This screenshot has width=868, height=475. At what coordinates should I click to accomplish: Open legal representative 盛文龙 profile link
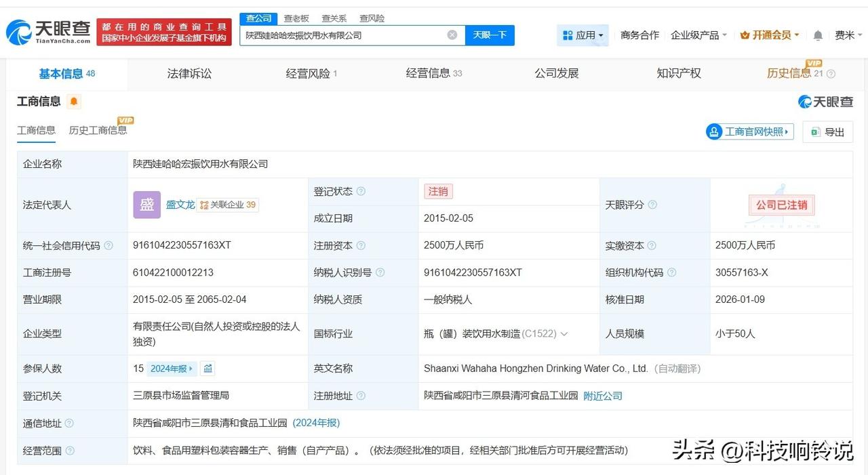pos(180,205)
